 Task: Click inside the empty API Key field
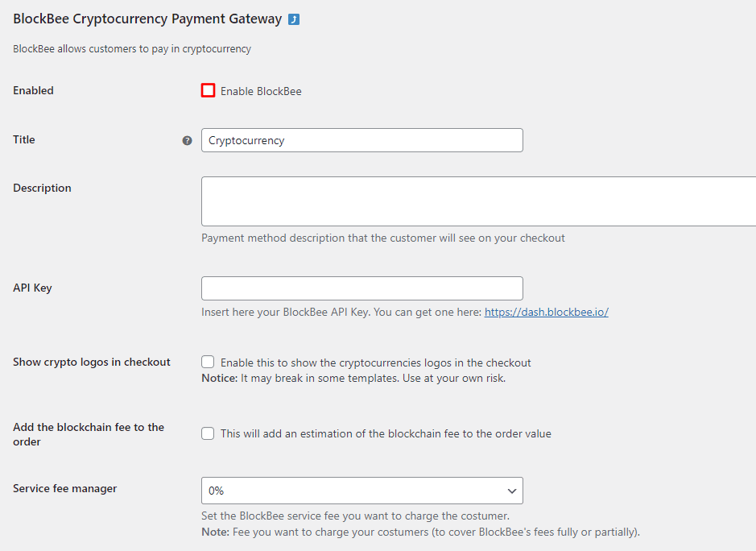click(x=361, y=288)
